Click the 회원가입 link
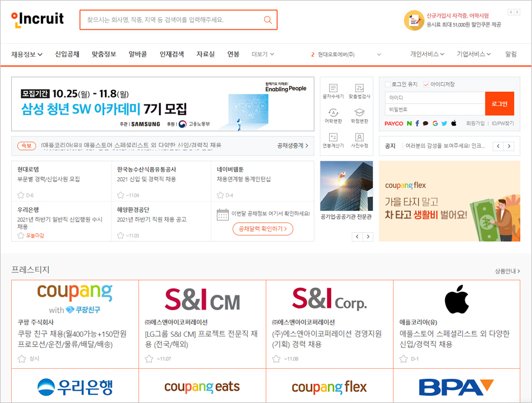This screenshot has height=403, width=532. tap(475, 123)
